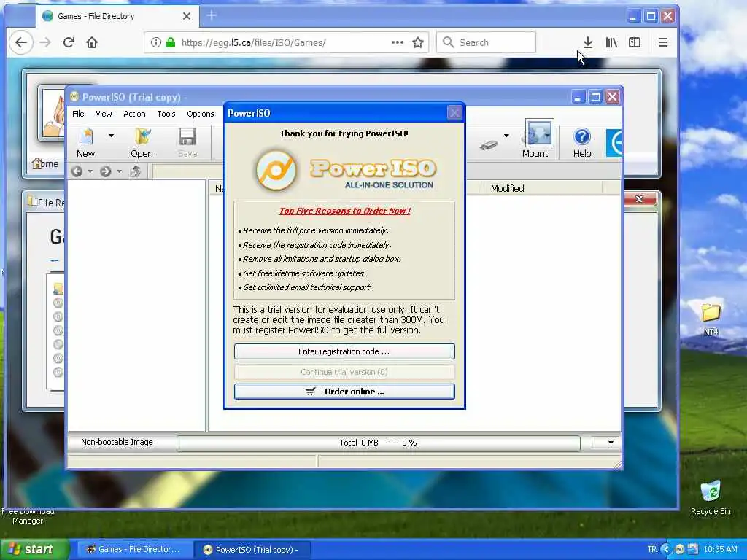This screenshot has height=560, width=747.
Task: Click Top Five Reasons to Order Now link
Action: tap(345, 211)
